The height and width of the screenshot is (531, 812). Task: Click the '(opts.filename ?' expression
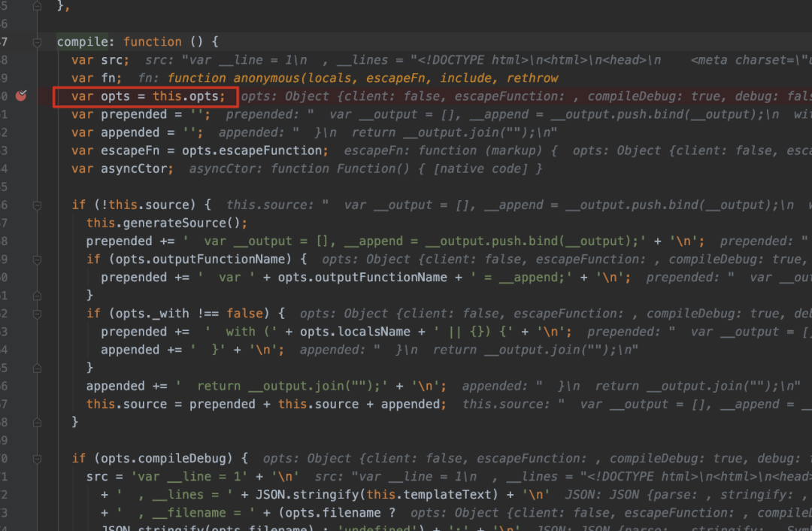(x=337, y=513)
